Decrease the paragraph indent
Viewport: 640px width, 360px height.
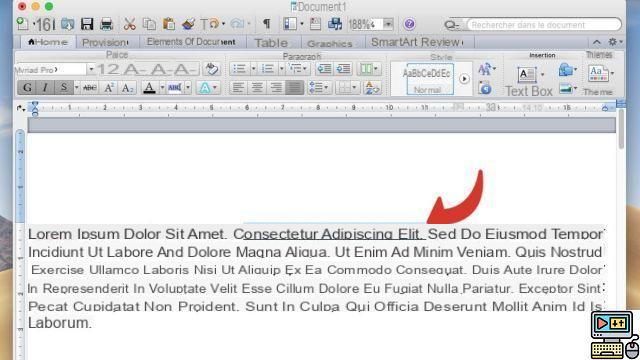pyautogui.click(x=324, y=69)
